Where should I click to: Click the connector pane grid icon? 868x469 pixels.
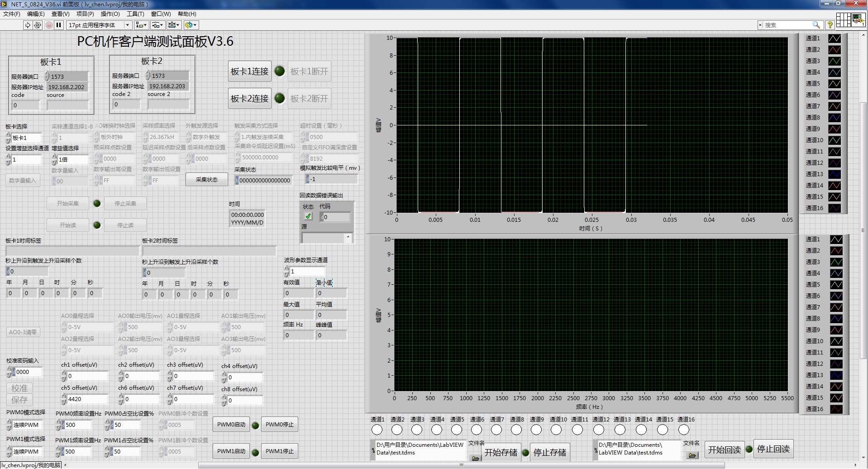843,20
